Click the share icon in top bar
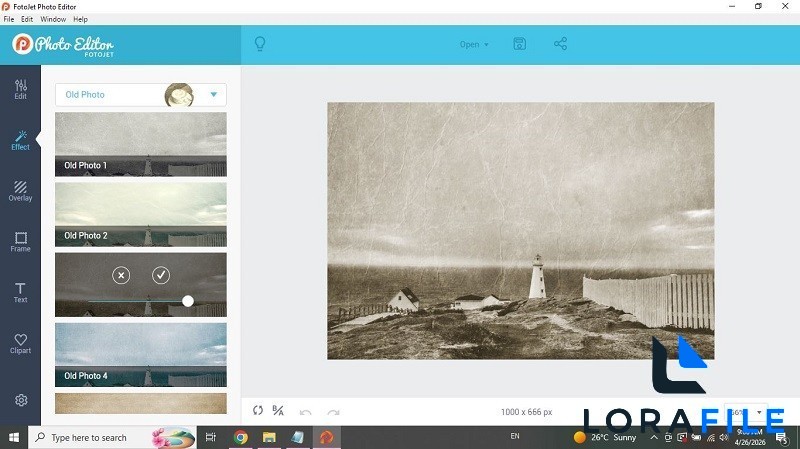Viewport: 800px width, 449px height. coord(560,44)
